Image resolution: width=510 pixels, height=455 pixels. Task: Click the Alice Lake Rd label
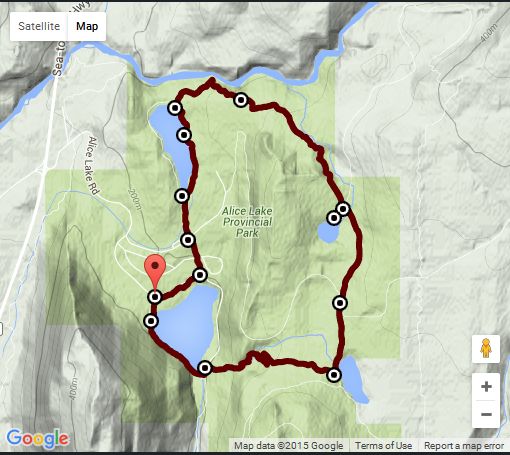click(91, 166)
